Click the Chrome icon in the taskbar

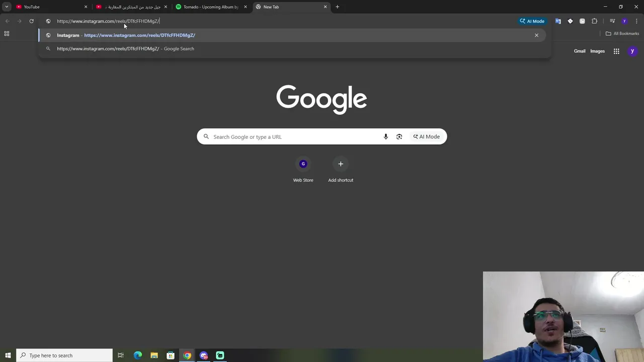pos(187,355)
